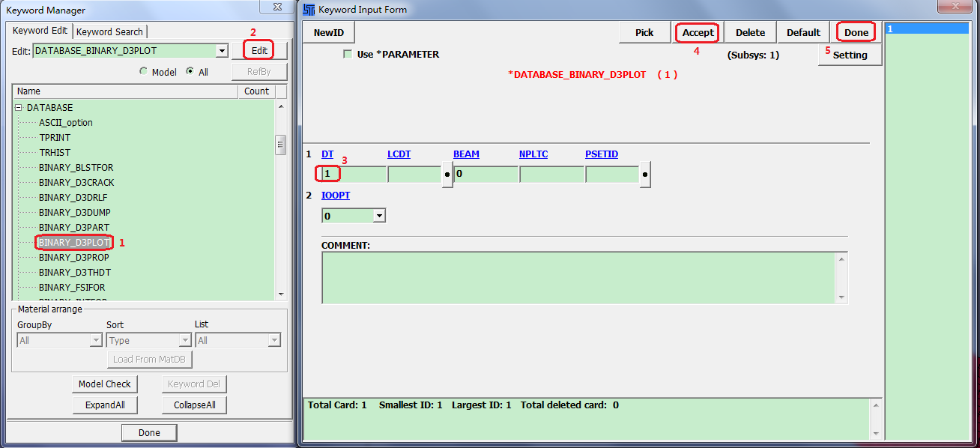980x448 pixels.
Task: Click the Setting button
Action: 850,55
